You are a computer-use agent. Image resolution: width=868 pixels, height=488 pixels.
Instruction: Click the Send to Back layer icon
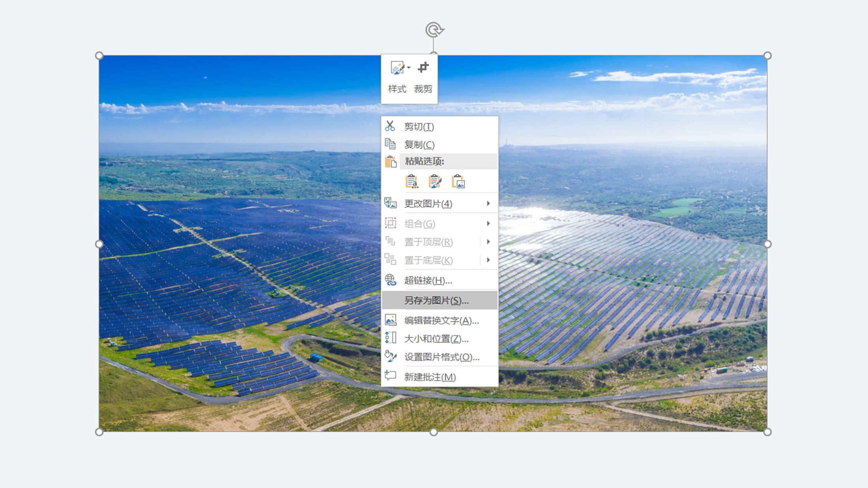coord(390,259)
